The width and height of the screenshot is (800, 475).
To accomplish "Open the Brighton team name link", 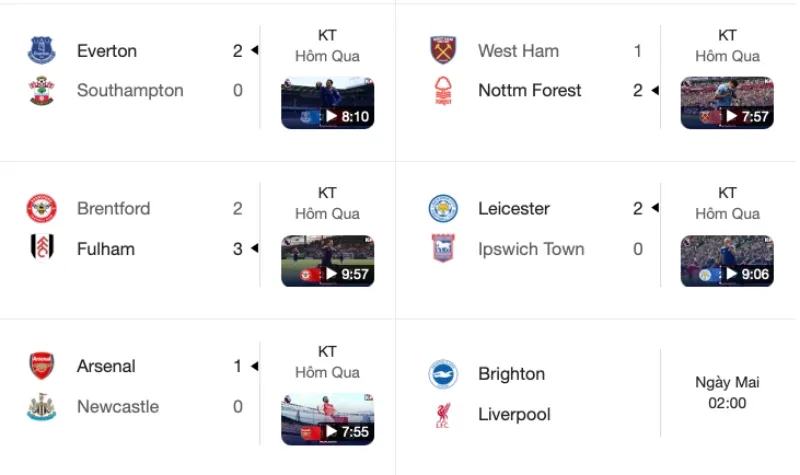I will click(x=512, y=374).
